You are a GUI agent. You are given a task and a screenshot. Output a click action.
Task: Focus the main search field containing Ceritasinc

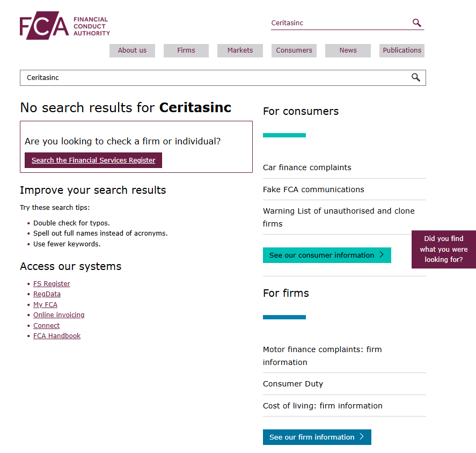tap(215, 78)
